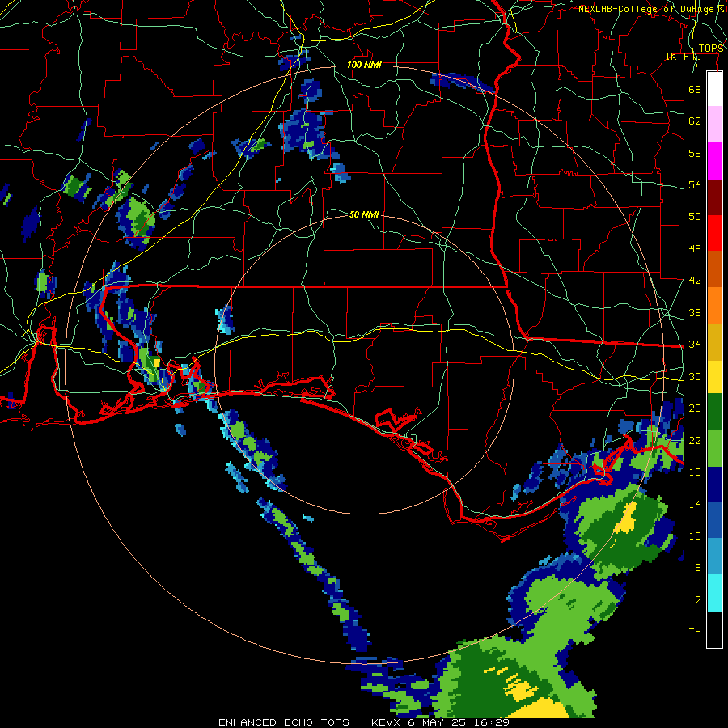
Task: Select the '38' legend value
Action: click(695, 312)
